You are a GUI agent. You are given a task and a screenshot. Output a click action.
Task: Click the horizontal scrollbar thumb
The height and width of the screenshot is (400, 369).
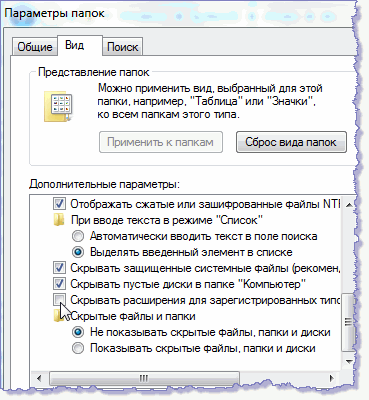(144, 378)
